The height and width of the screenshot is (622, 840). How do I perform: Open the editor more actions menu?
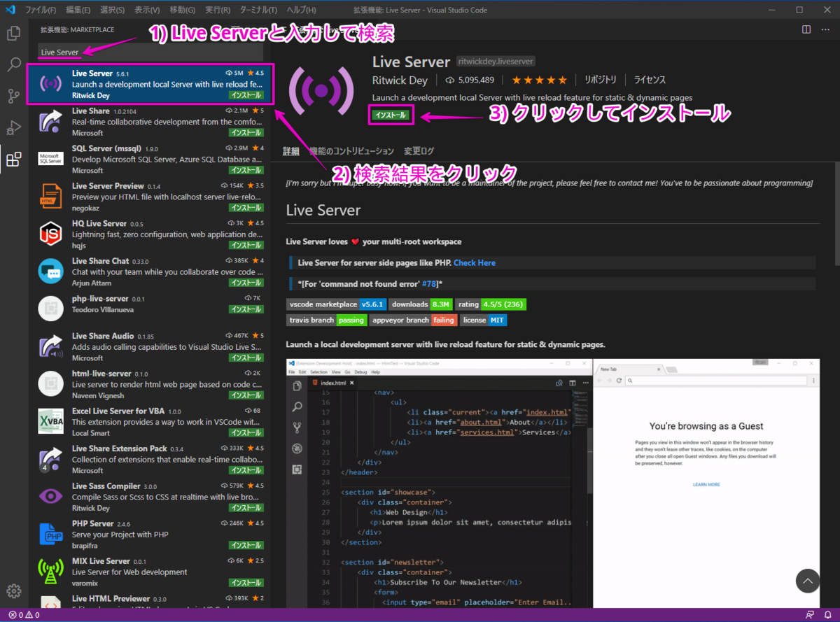tap(825, 29)
